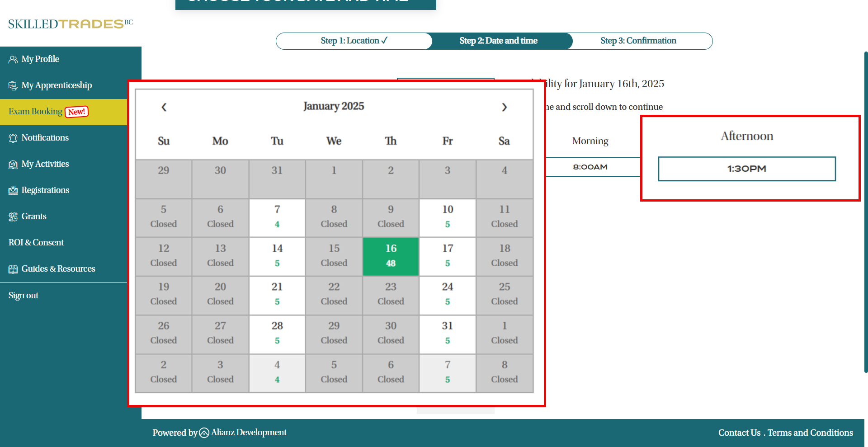Click the Guides & Resources book icon

13,269
